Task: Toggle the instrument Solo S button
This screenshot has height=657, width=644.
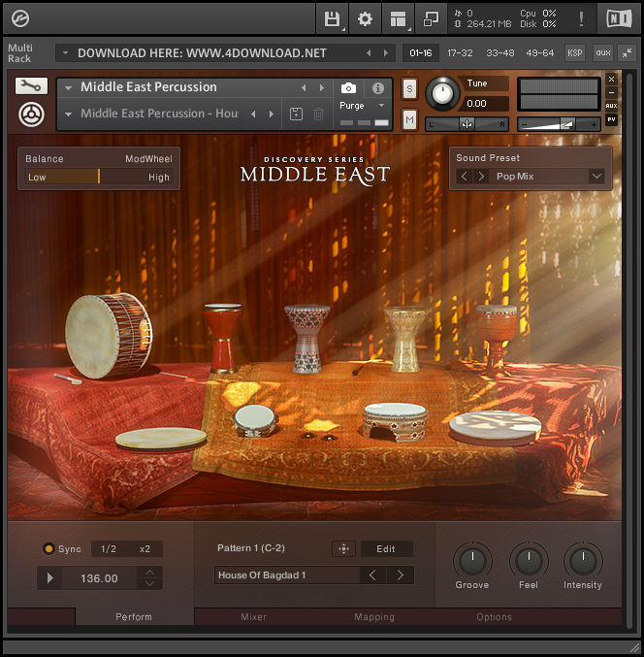Action: pos(409,89)
